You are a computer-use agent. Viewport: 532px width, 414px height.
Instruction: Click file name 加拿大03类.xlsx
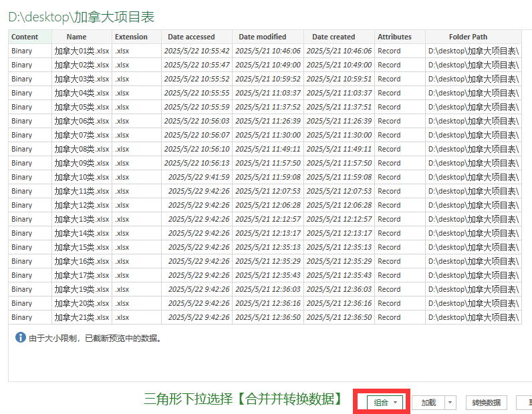click(82, 79)
